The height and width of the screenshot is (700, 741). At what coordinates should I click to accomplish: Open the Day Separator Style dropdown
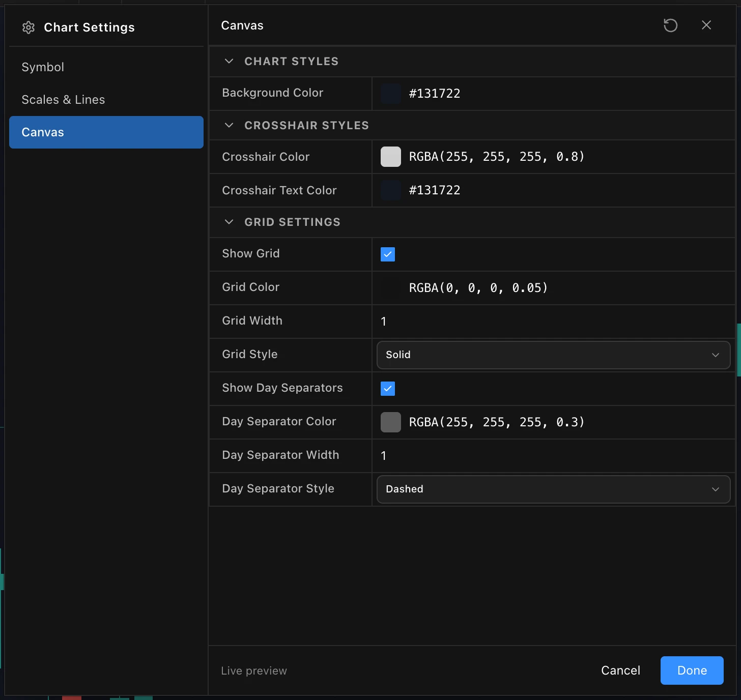click(x=553, y=489)
